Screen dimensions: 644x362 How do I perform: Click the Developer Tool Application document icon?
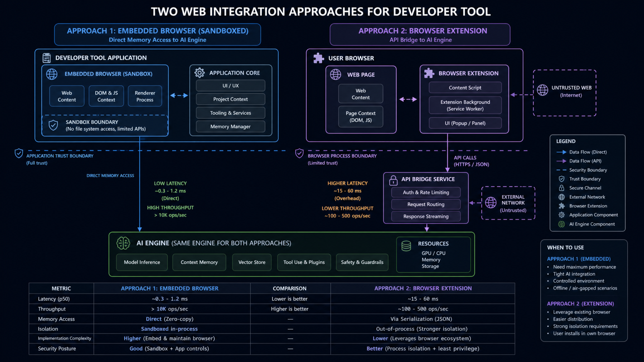tap(47, 58)
